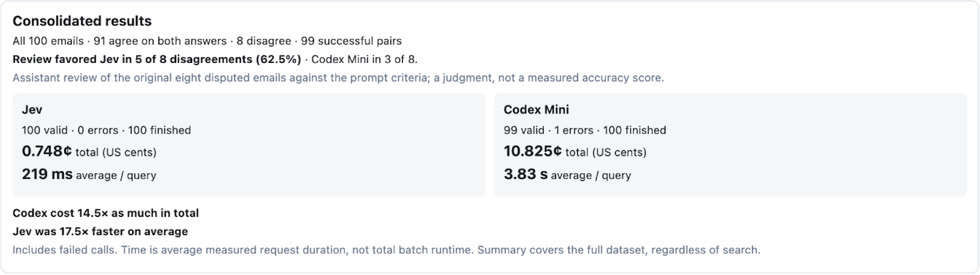Click 'Jev was 17.5× faster on average'
The height and width of the screenshot is (275, 980).
(x=100, y=231)
